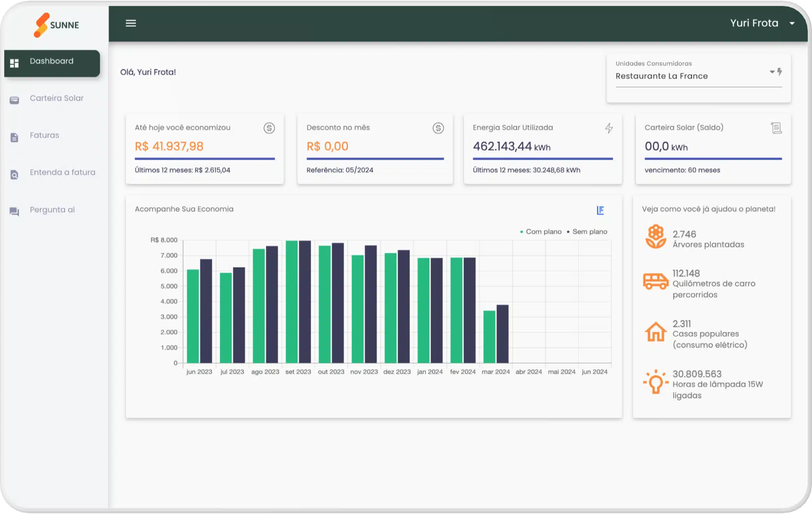Click the SUNNE logo
The height and width of the screenshot is (514, 812).
57,25
